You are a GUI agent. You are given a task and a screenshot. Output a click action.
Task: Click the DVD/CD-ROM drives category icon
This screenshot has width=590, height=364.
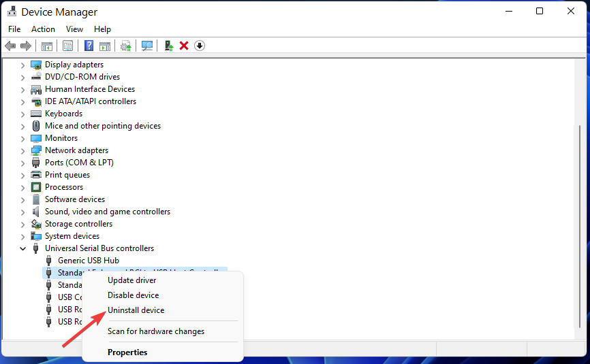point(36,77)
